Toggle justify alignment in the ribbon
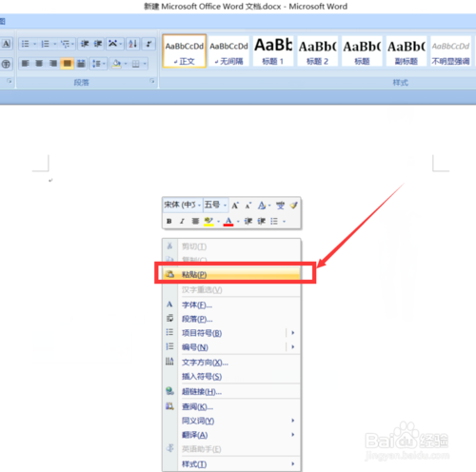Viewport: 476px width, 472px height. tap(68, 64)
